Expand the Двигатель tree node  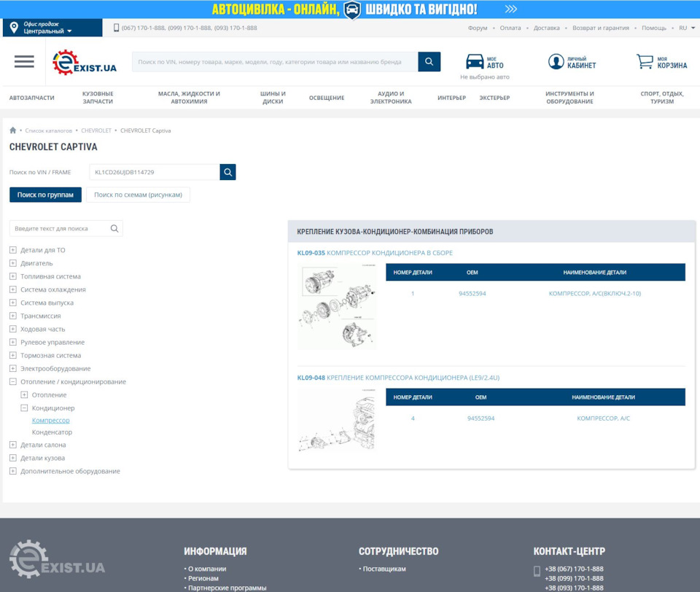[x=13, y=263]
